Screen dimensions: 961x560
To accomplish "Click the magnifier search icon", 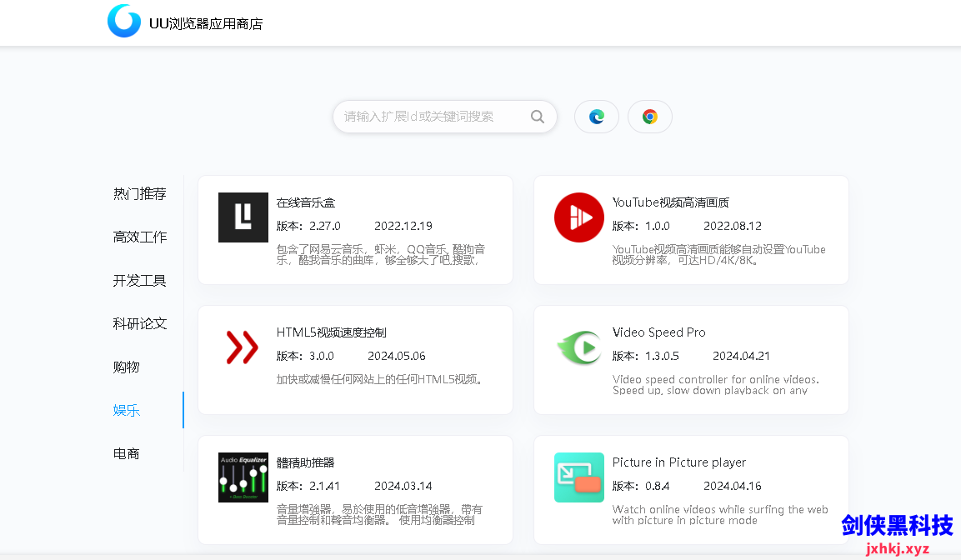I will 538,117.
